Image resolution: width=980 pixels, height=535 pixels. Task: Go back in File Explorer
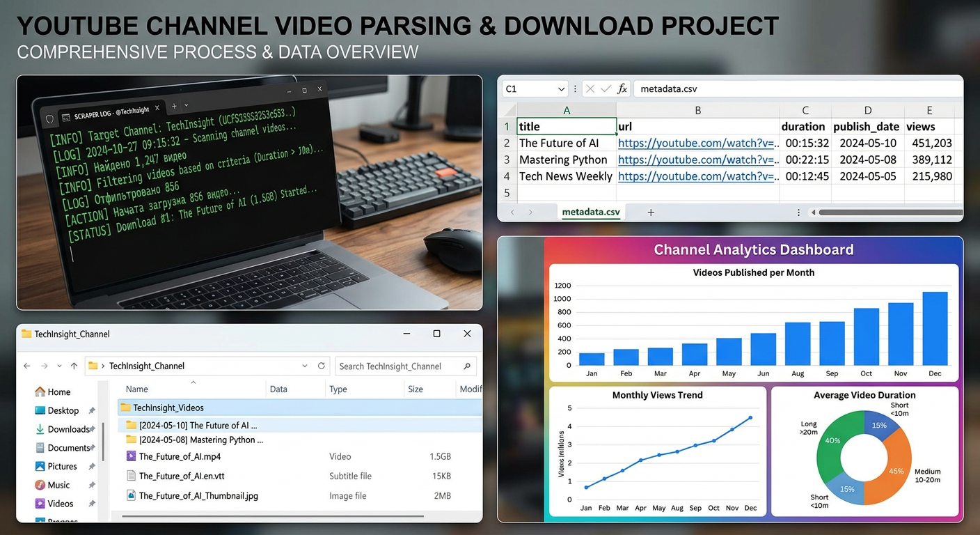[26, 366]
